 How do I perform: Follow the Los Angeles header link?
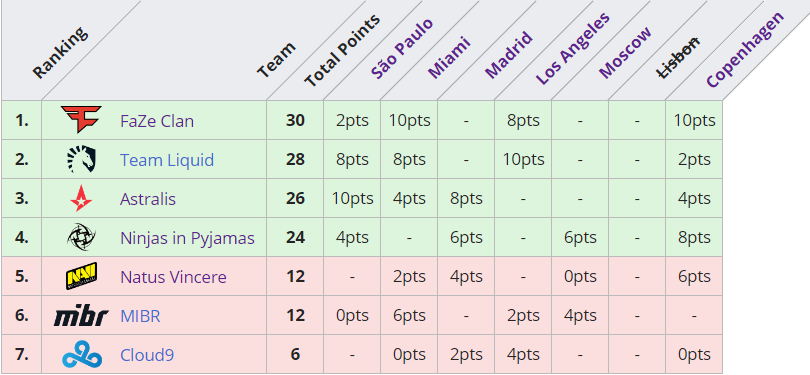point(572,49)
